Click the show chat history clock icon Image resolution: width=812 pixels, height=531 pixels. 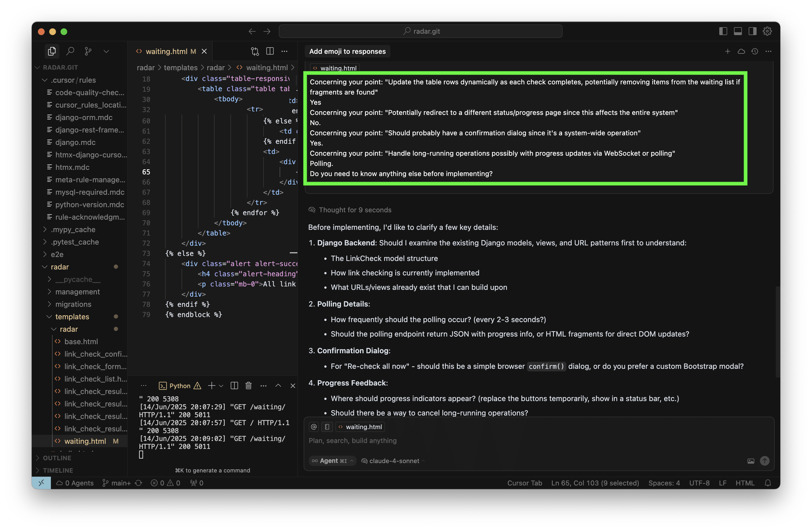[x=755, y=51]
